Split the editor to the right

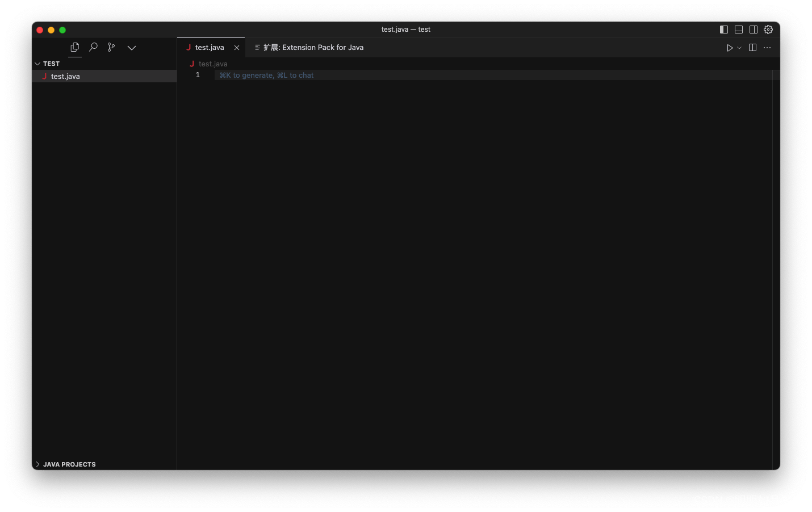coord(752,48)
